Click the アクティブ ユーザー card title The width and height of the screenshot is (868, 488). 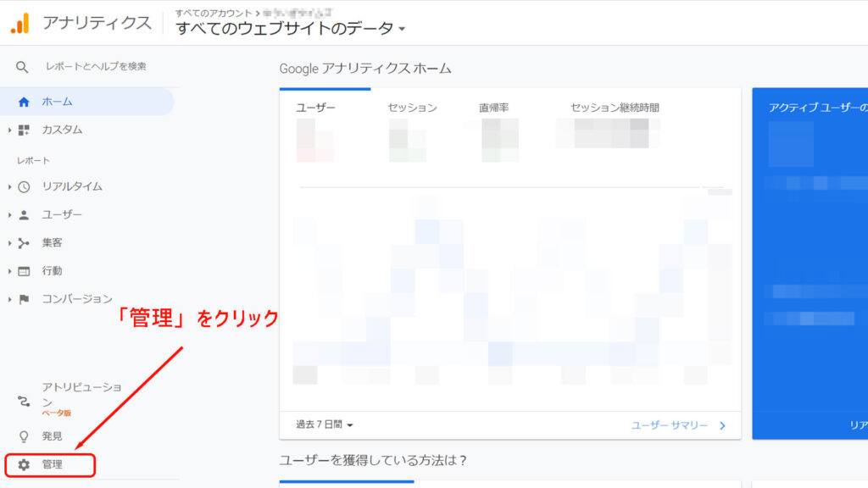(x=818, y=108)
